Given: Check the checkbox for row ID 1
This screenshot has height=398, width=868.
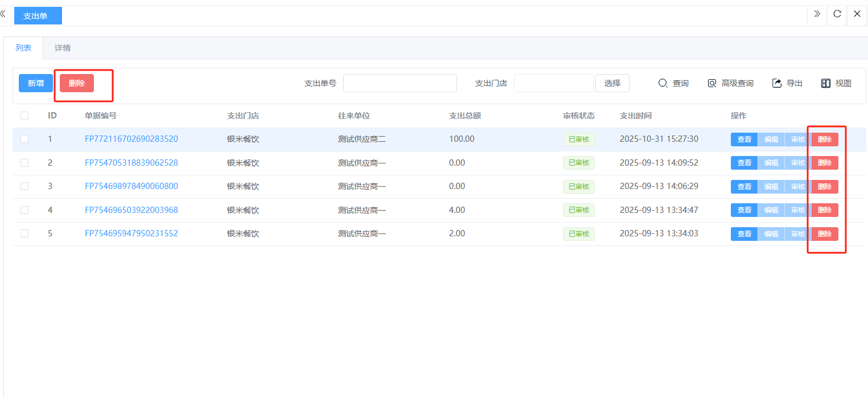Looking at the screenshot, I should 24,139.
